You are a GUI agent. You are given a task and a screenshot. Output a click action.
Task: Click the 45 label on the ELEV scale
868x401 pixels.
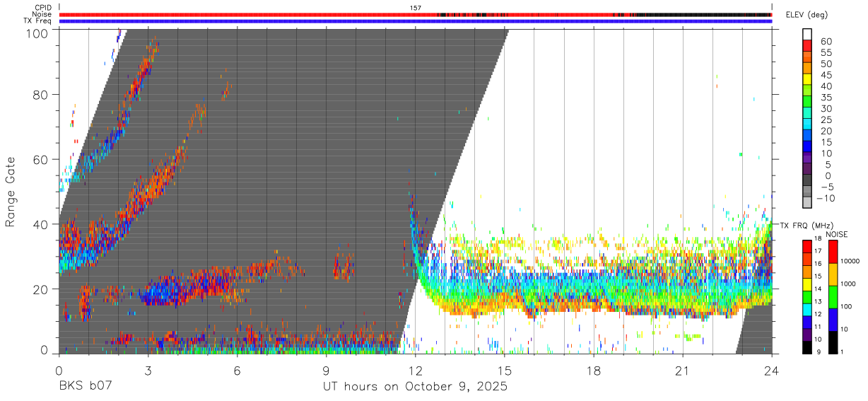(x=825, y=74)
